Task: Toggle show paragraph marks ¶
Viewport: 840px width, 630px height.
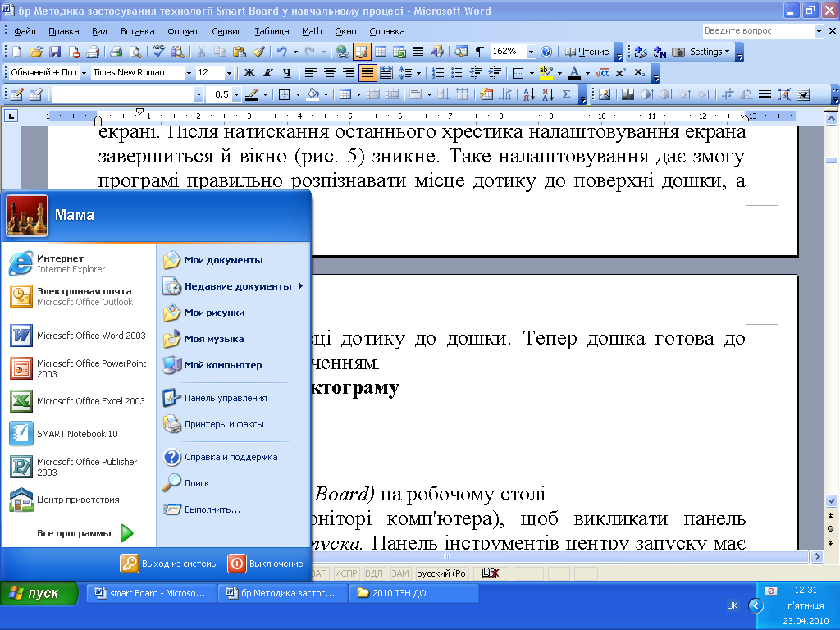Action: [x=480, y=52]
